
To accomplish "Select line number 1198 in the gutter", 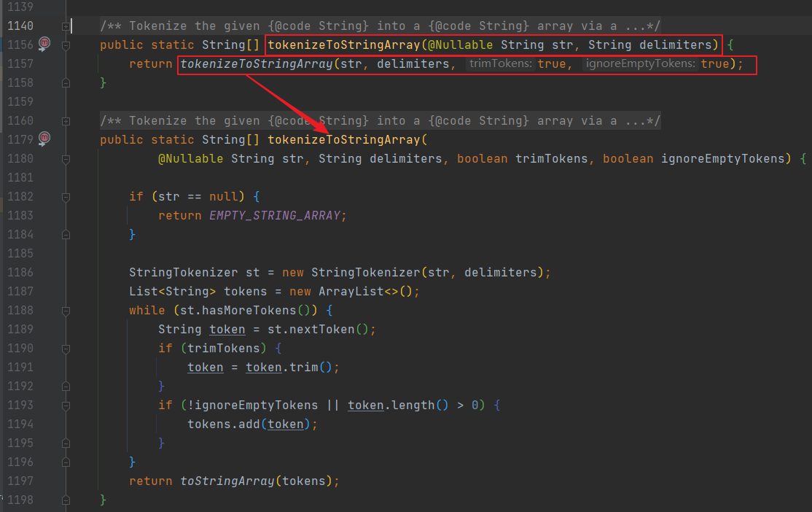I will point(22,500).
